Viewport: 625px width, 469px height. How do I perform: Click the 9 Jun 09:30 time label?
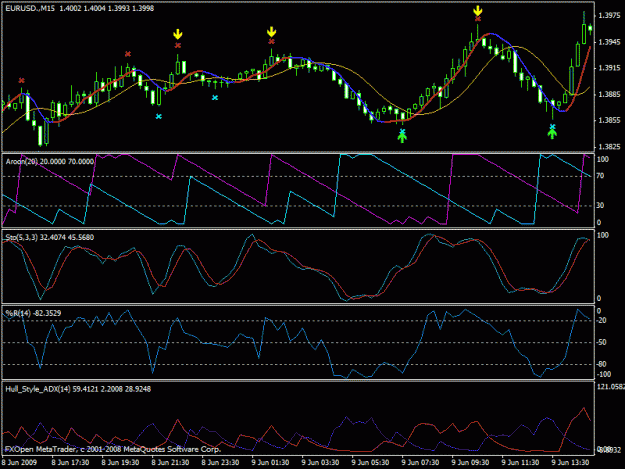tap(470, 463)
